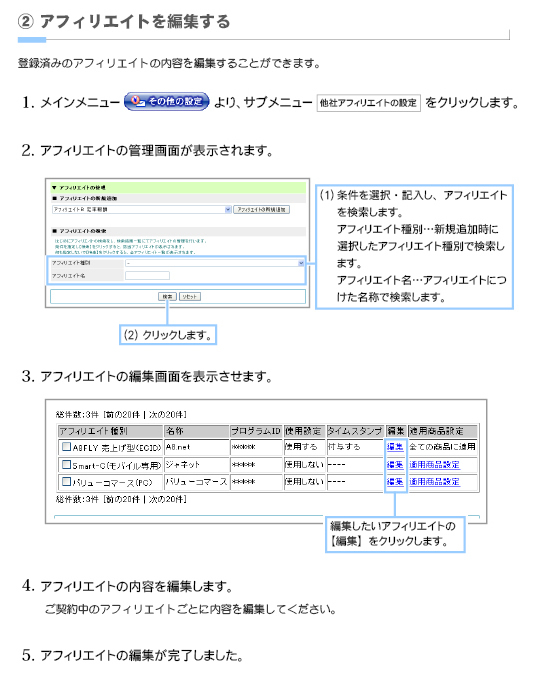
Task: Click 次の20件 below the table
Action: coord(166,499)
